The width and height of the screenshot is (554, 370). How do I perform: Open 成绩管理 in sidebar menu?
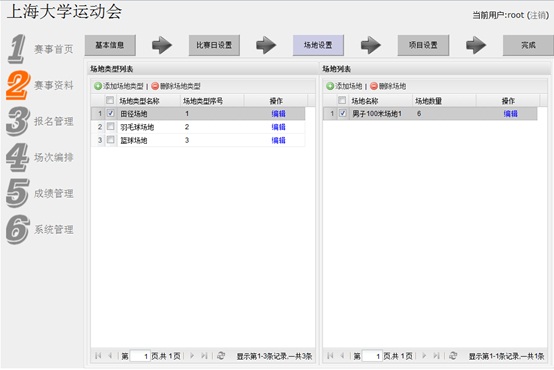click(54, 193)
